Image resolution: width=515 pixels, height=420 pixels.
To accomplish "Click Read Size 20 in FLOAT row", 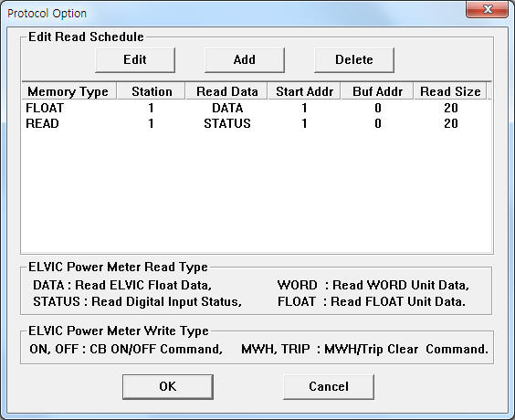I will click(451, 108).
